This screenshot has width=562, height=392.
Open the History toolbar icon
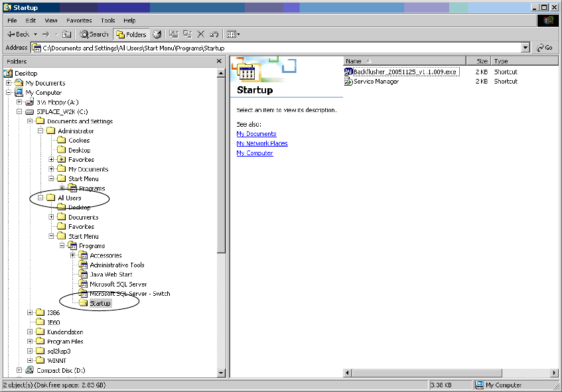pyautogui.click(x=157, y=34)
